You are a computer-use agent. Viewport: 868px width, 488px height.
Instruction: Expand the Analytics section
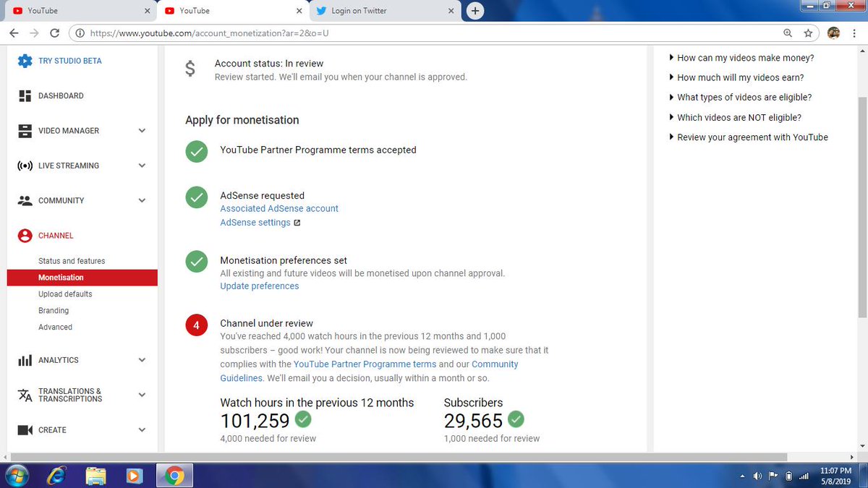142,360
